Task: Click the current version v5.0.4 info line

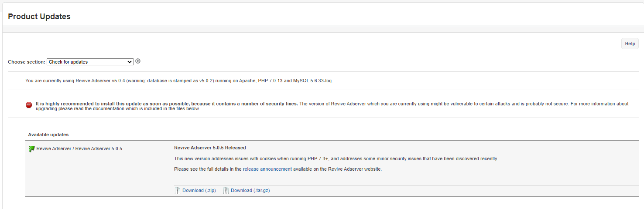Action: 179,81
